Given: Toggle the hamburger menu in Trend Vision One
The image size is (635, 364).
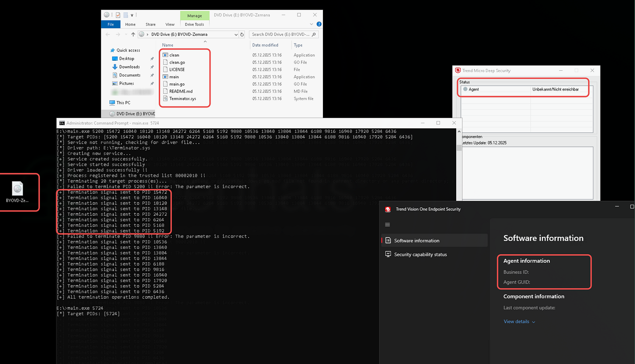Looking at the screenshot, I should 387,224.
